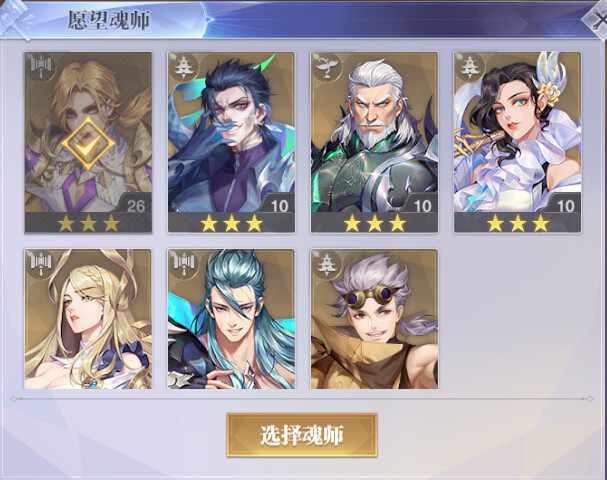
Task: Select the white-bearded armored elder card
Action: tap(374, 142)
